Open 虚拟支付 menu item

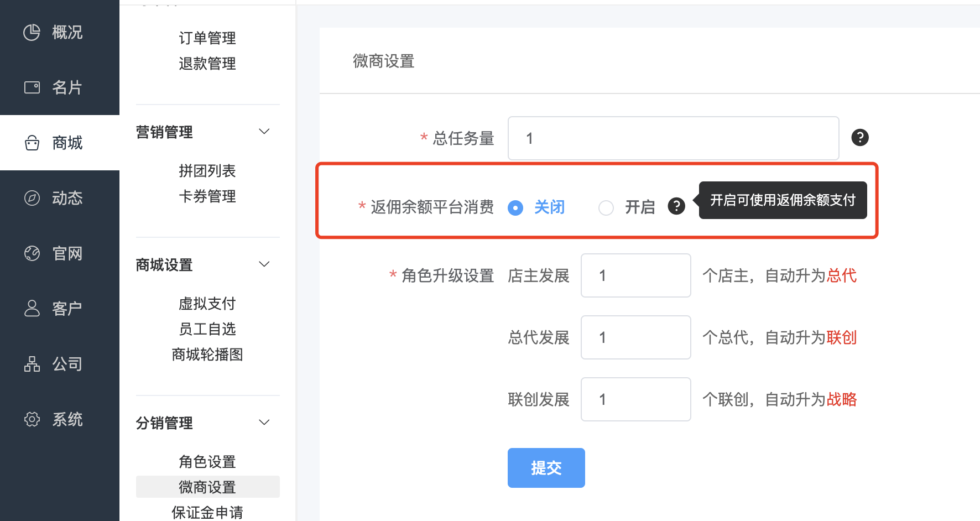207,304
